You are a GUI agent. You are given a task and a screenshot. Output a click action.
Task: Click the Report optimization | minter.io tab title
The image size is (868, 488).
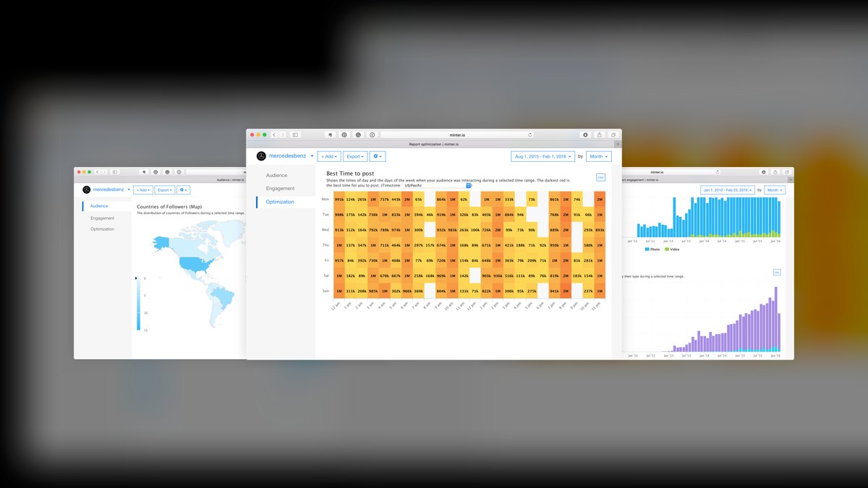click(x=433, y=144)
